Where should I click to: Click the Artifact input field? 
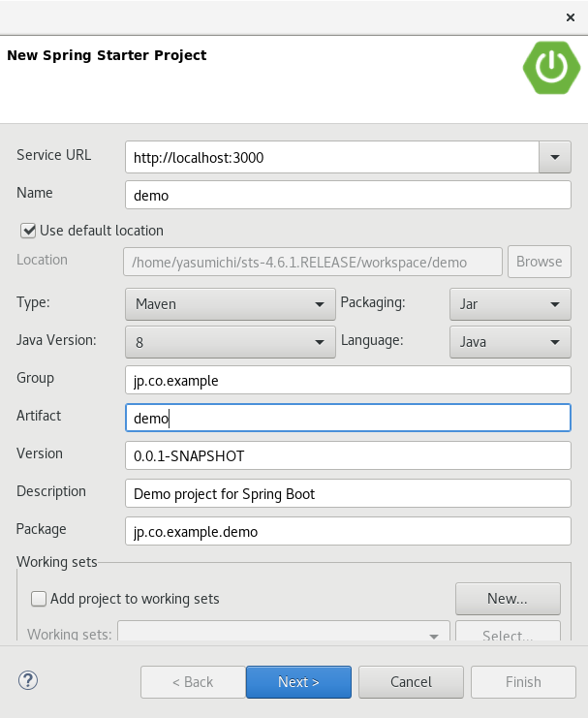[348, 418]
